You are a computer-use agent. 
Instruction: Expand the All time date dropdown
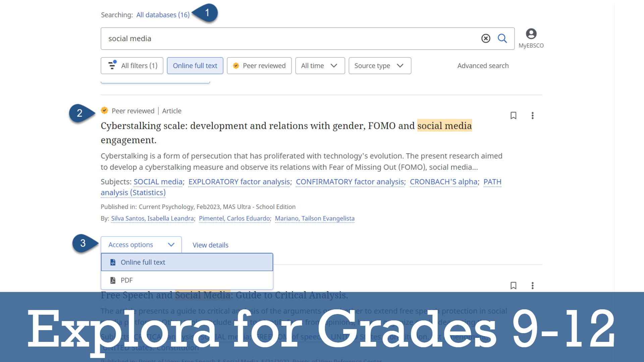click(x=320, y=66)
